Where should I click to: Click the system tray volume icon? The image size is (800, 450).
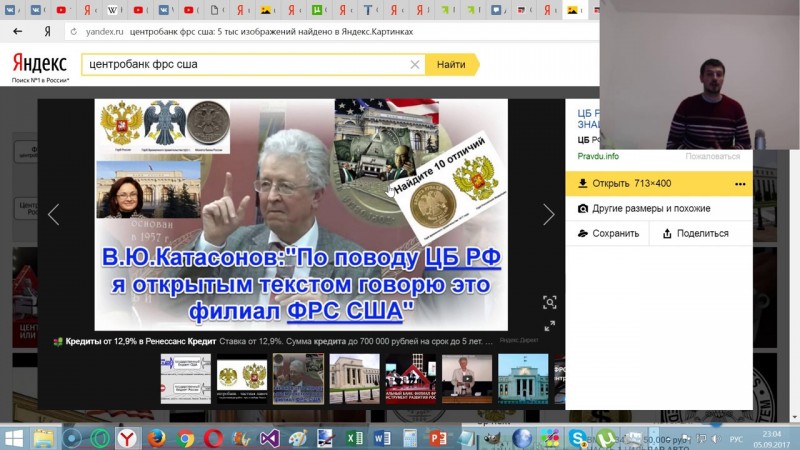pyautogui.click(x=716, y=439)
